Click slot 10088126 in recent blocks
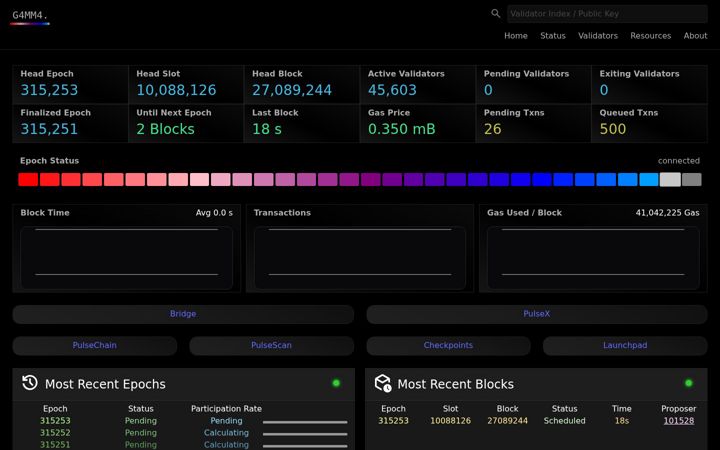 (450, 421)
